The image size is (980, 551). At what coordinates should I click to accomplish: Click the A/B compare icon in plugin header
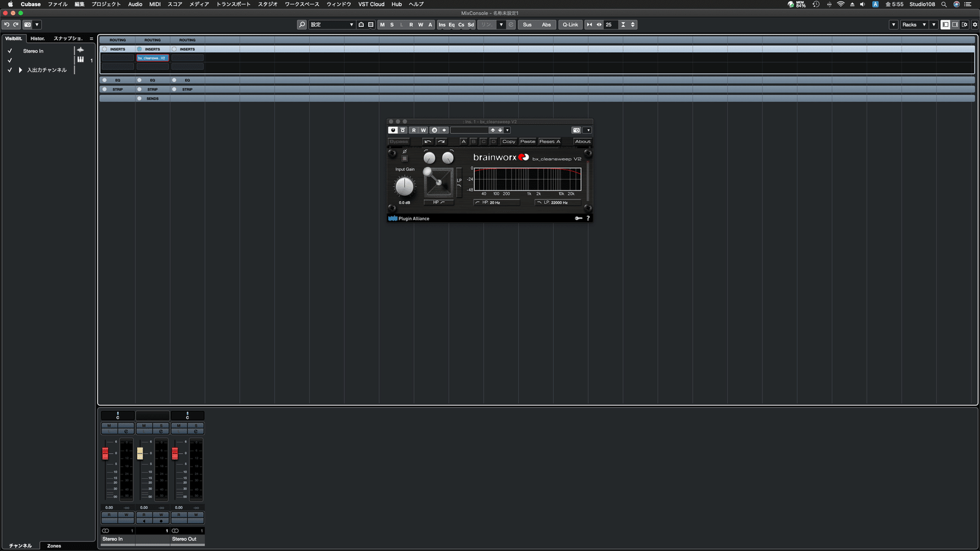[x=434, y=130]
